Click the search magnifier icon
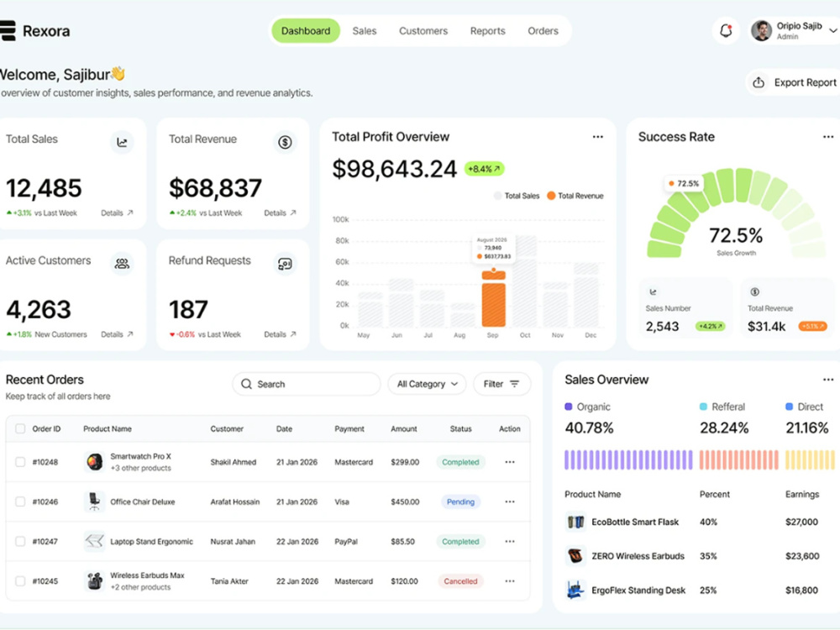Viewport: 840px width, 630px height. (x=246, y=384)
